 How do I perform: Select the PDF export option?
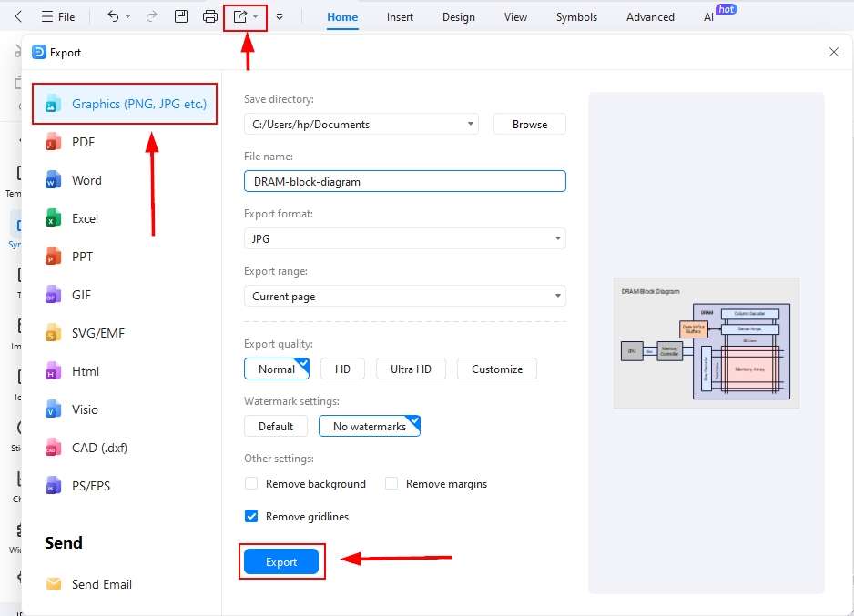coord(83,142)
